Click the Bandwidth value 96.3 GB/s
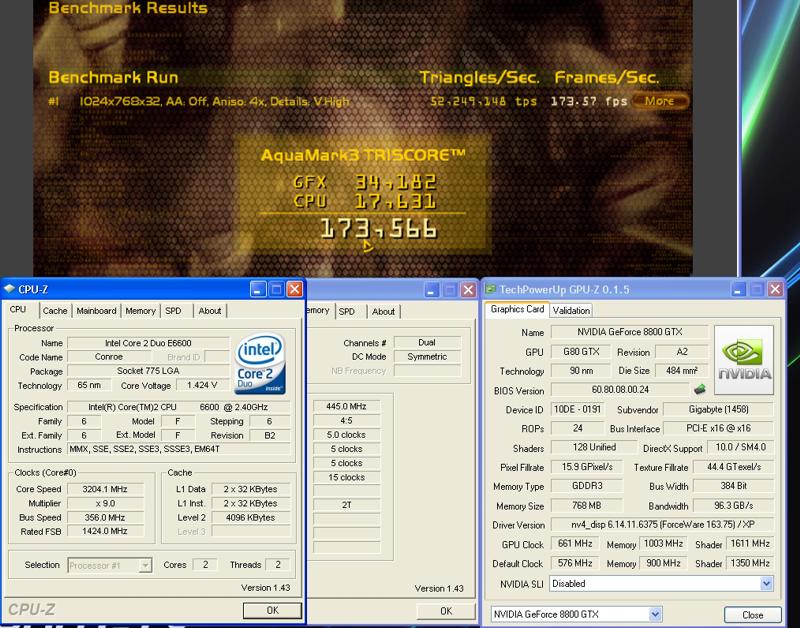The image size is (800, 628). (734, 506)
